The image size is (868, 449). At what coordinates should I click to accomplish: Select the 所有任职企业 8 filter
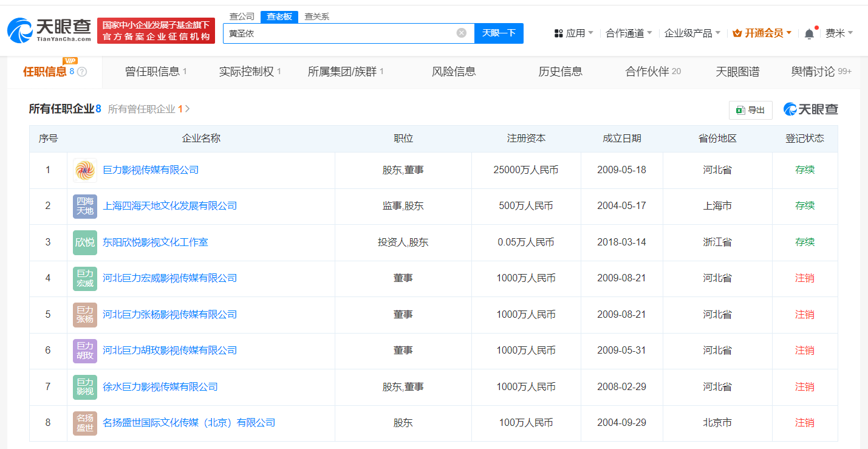click(65, 109)
